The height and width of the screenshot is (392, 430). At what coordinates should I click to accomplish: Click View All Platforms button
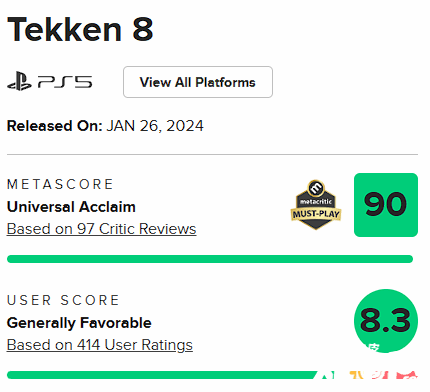tap(198, 82)
